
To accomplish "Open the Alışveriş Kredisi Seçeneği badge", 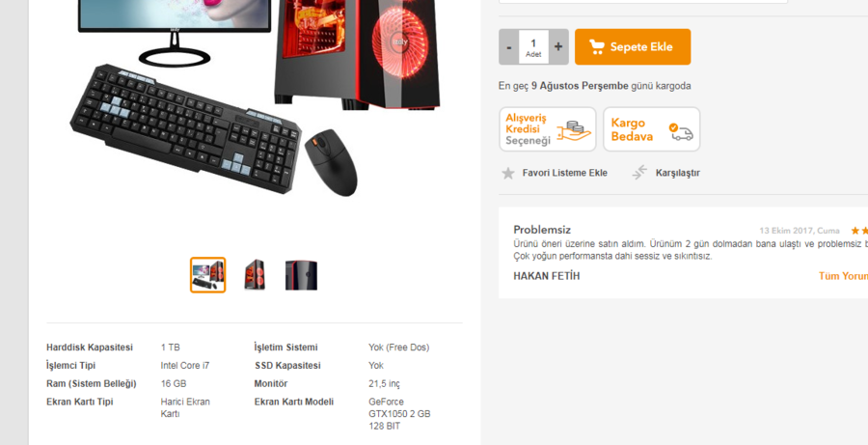I will pyautogui.click(x=548, y=129).
